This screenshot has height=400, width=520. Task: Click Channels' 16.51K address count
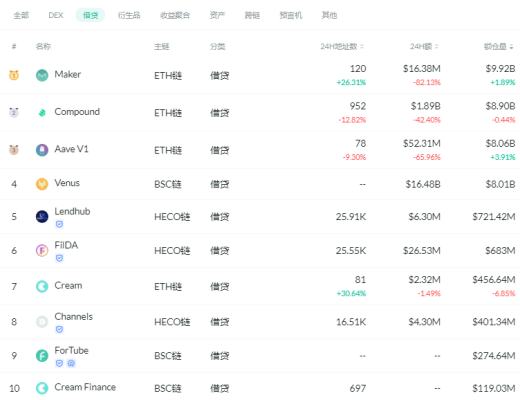351,322
